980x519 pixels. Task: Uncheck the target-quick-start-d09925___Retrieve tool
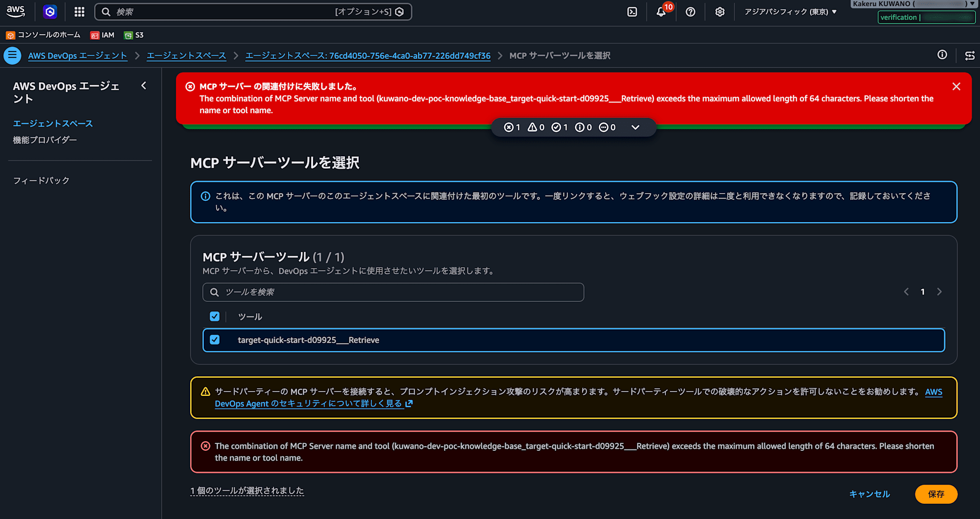click(x=215, y=340)
